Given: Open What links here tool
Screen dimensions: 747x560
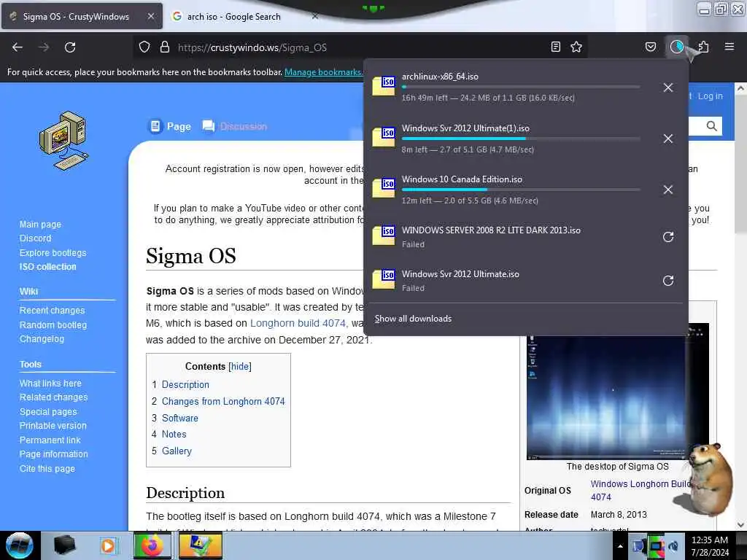Looking at the screenshot, I should click(x=50, y=384).
